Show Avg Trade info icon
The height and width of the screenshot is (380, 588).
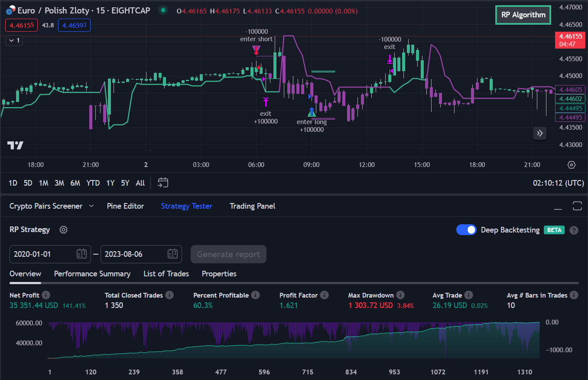(469, 295)
